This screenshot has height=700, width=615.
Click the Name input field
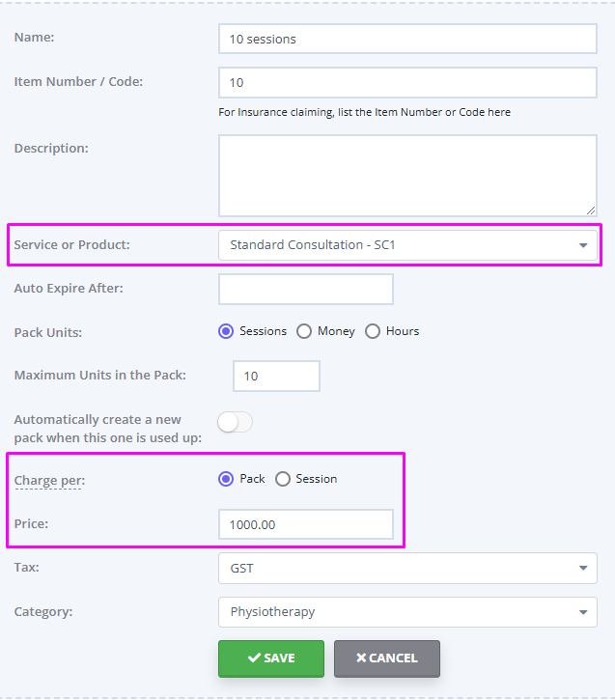coord(407,39)
